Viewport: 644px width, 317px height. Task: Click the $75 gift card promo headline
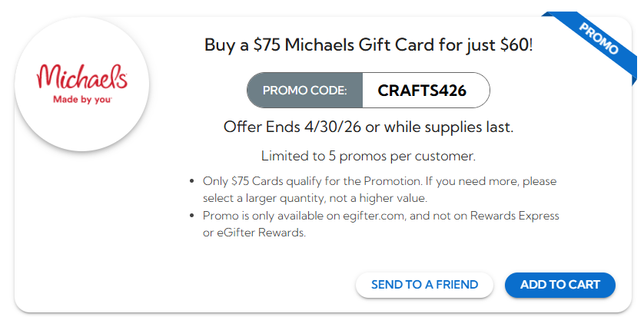point(368,45)
